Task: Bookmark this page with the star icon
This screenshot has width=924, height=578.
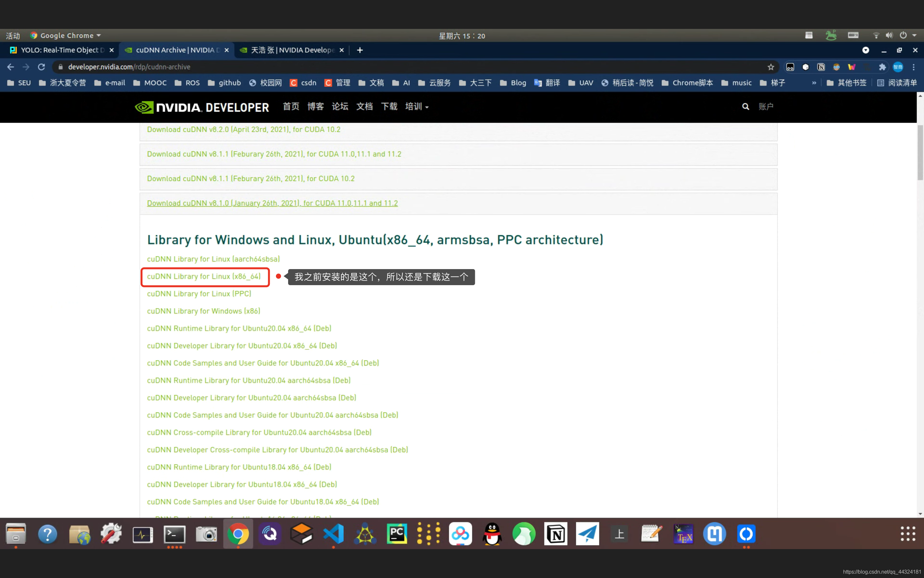Action: (771, 67)
